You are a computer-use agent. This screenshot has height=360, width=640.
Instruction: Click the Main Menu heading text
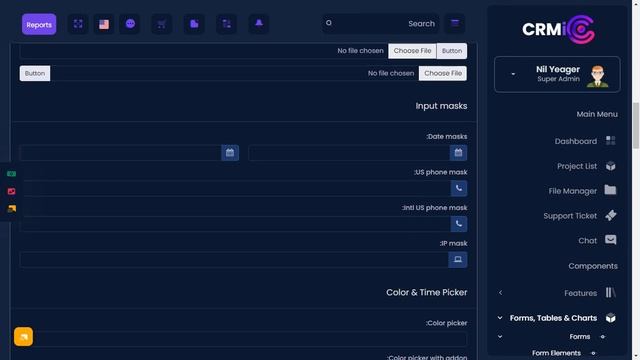pyautogui.click(x=597, y=114)
